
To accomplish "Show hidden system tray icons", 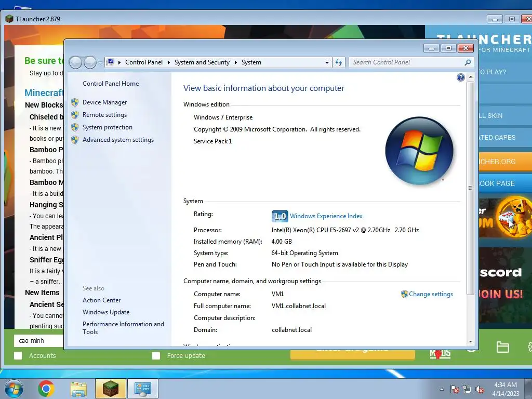I will coord(442,389).
